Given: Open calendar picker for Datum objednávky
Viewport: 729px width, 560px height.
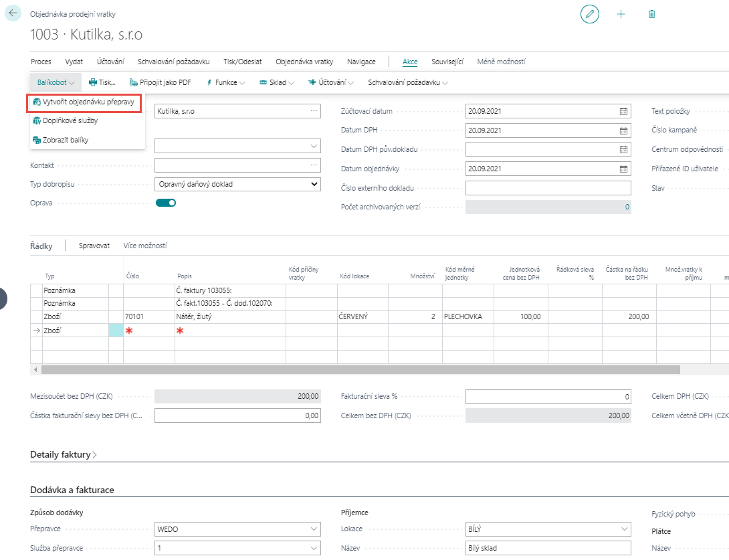Looking at the screenshot, I should point(623,169).
